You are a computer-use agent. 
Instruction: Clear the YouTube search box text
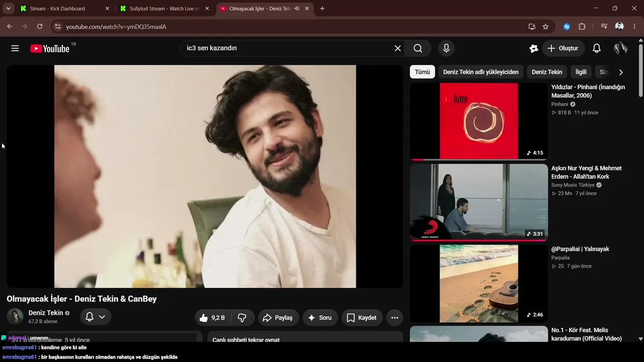click(x=397, y=48)
